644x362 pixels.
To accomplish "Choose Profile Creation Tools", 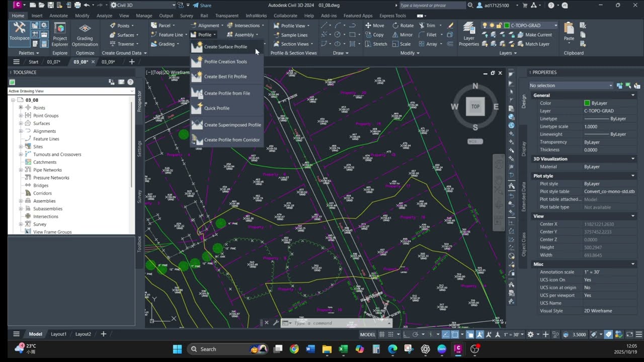I will [x=226, y=62].
